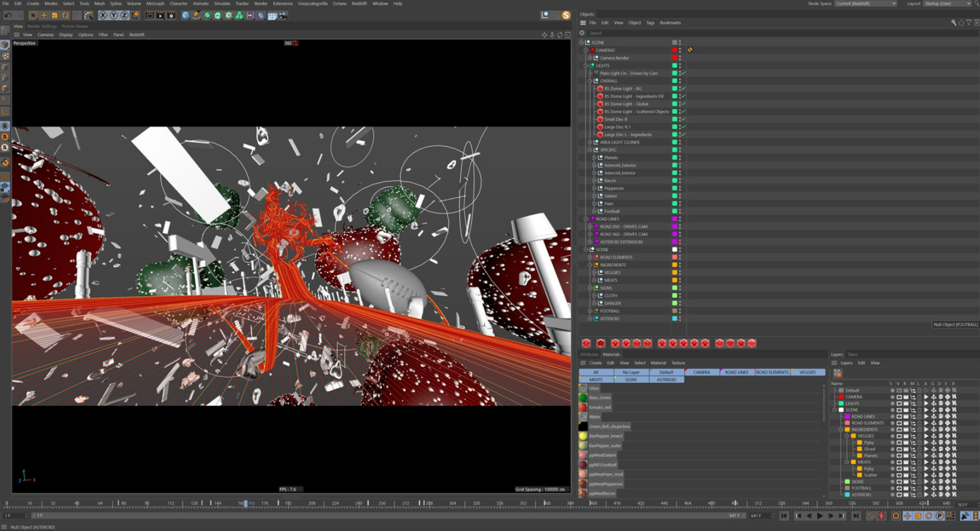Filter materials by ROAD ELEMENTS layer button

coord(772,372)
